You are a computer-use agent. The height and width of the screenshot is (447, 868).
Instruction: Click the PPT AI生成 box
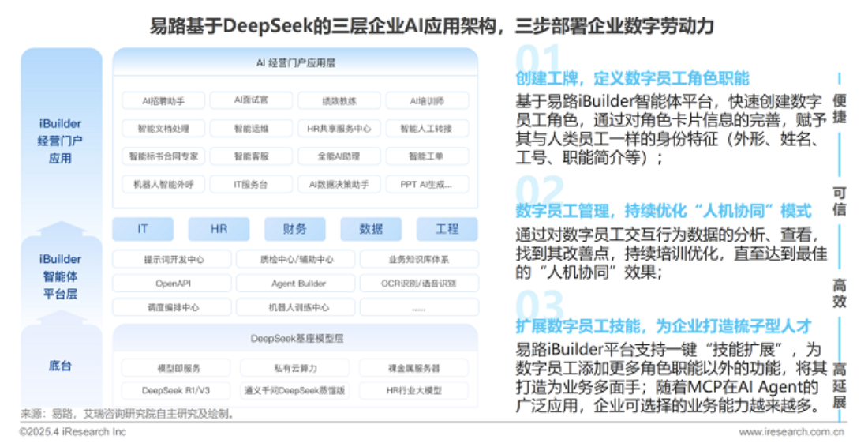[x=427, y=185]
